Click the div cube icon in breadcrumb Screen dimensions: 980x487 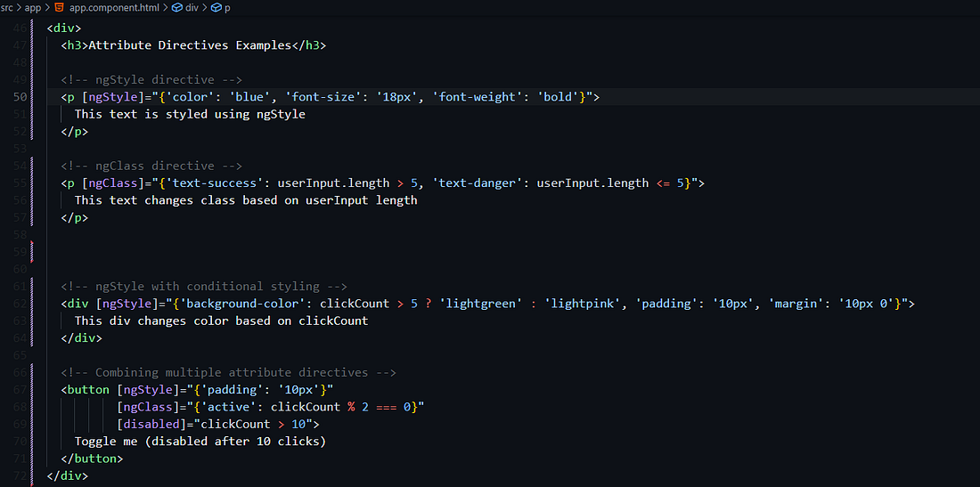tap(177, 7)
